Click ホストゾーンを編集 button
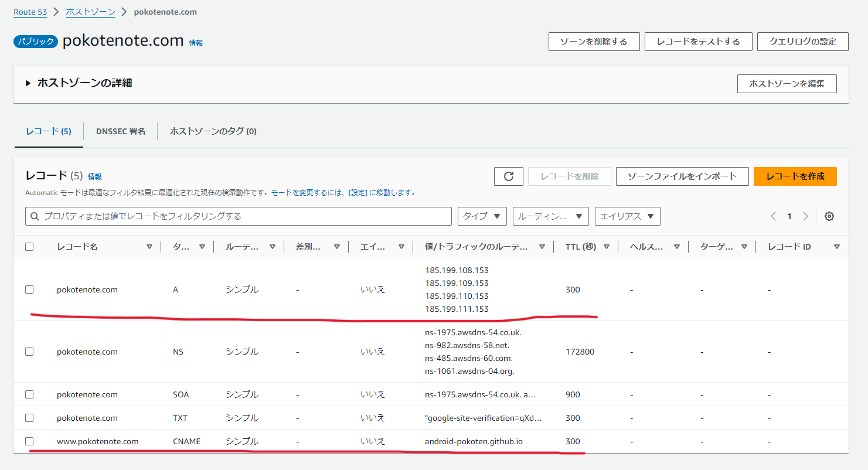Image resolution: width=868 pixels, height=470 pixels. tap(787, 84)
